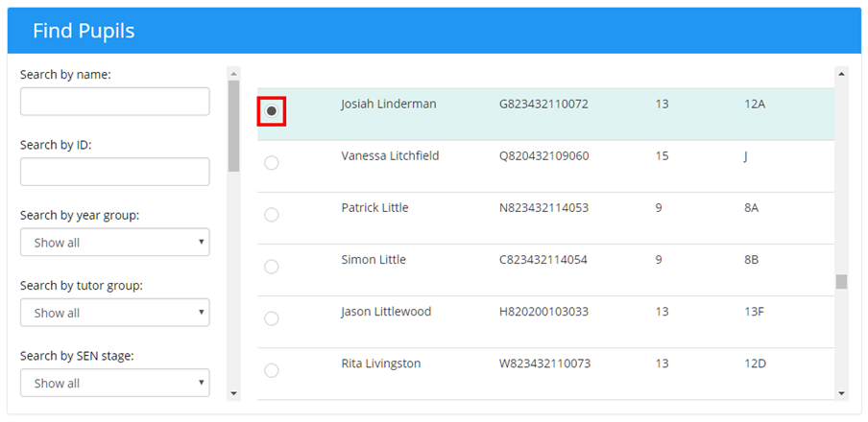Select the Rita Livingston radio button

(x=272, y=370)
